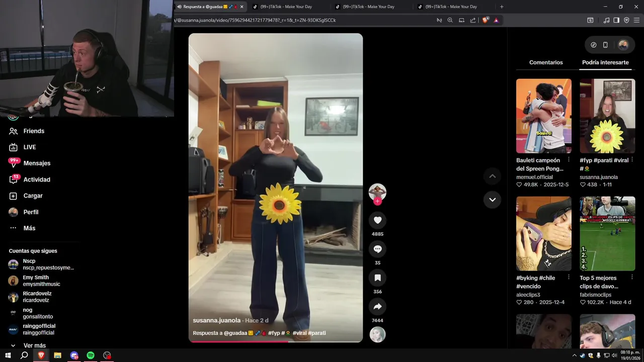Open #byking #chile video thumbnail
The image size is (644, 362).
coord(543,233)
